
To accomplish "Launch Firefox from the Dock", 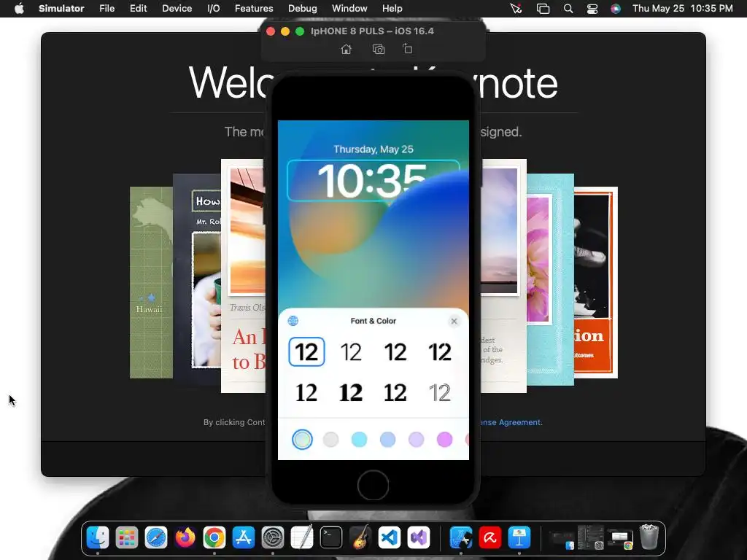I will pyautogui.click(x=185, y=537).
